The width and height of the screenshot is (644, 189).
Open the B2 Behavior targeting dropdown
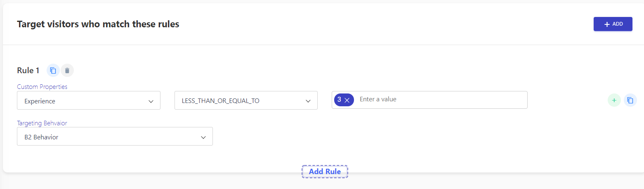tap(115, 136)
